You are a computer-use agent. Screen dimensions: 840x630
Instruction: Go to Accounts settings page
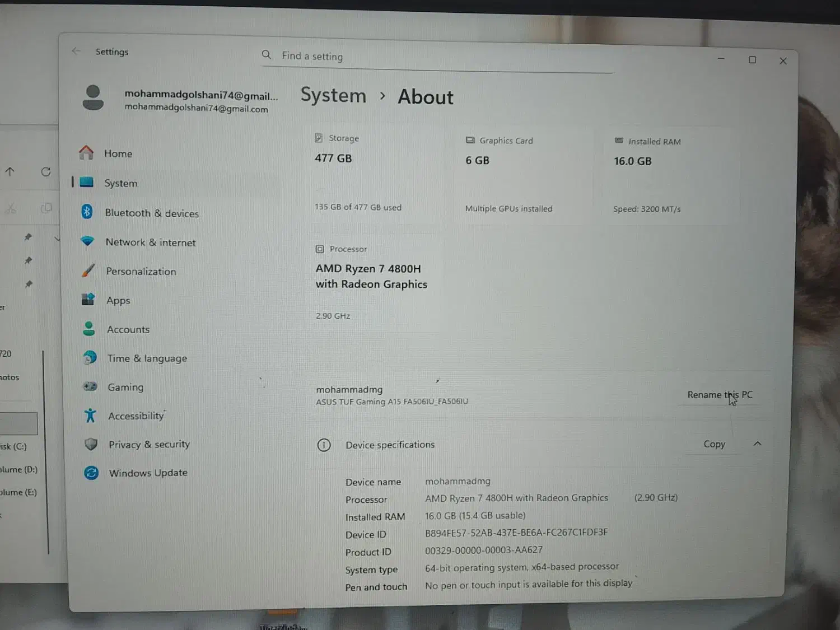[128, 329]
